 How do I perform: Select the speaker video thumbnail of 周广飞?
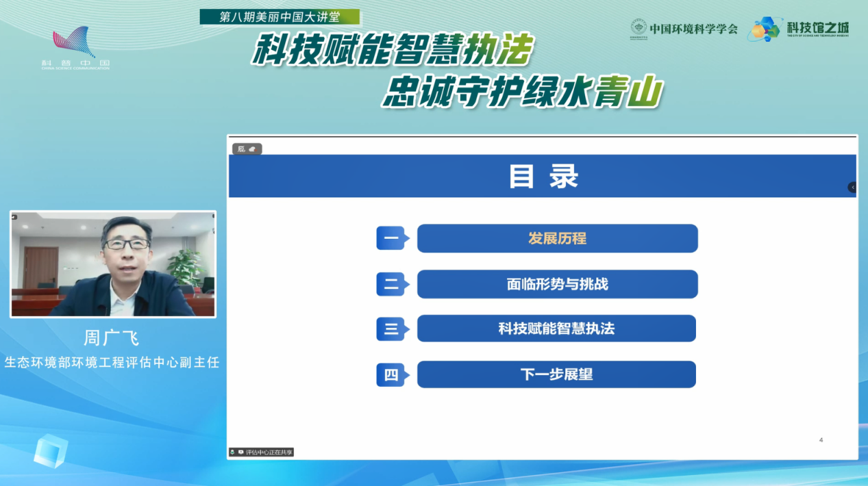point(112,263)
